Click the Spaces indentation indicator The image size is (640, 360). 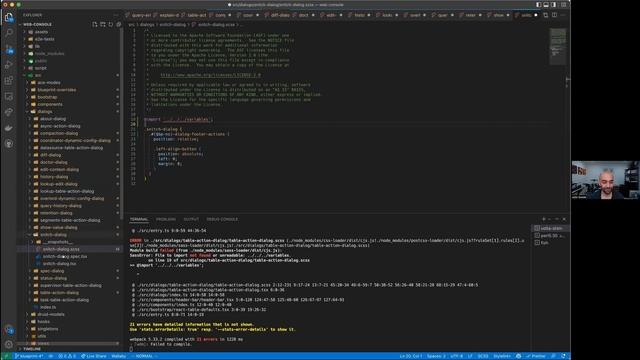coord(436,356)
